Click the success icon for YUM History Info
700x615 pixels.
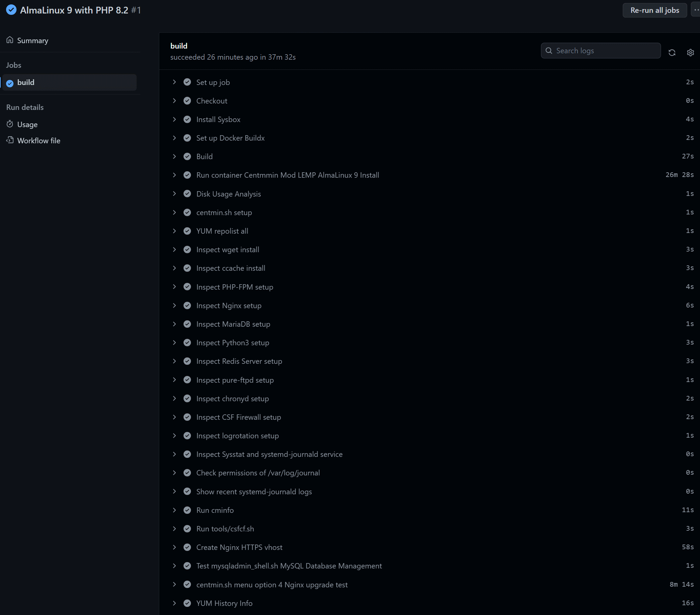click(x=187, y=603)
